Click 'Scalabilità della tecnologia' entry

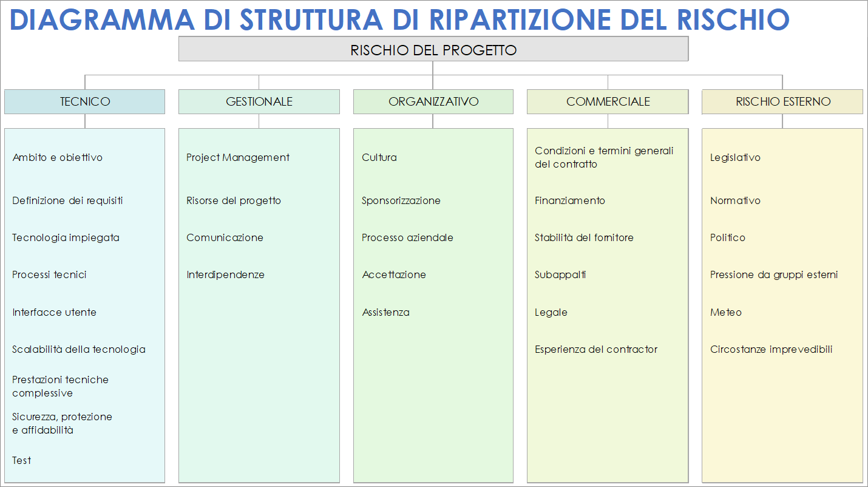(x=79, y=349)
